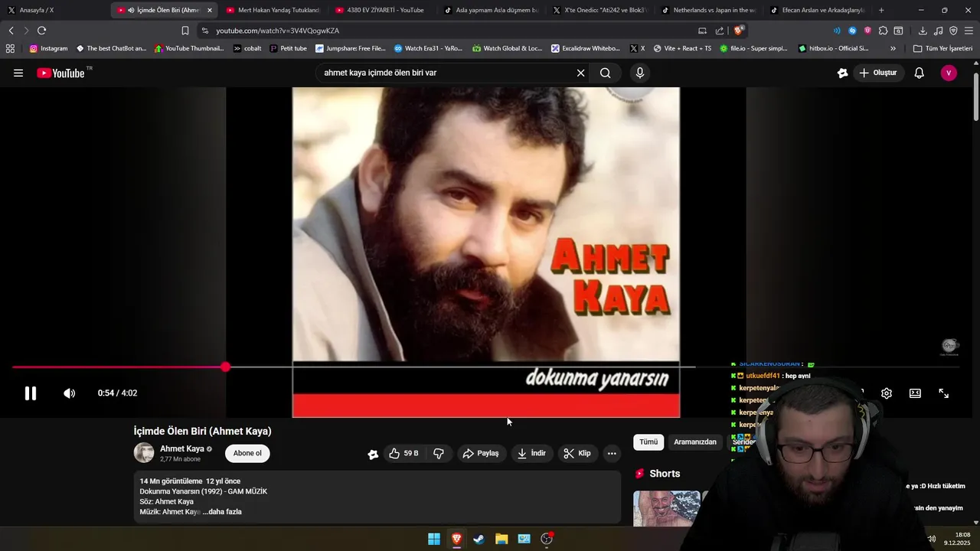Open Brave Shields lion icon
The height and width of the screenshot is (551, 980).
[x=738, y=31]
